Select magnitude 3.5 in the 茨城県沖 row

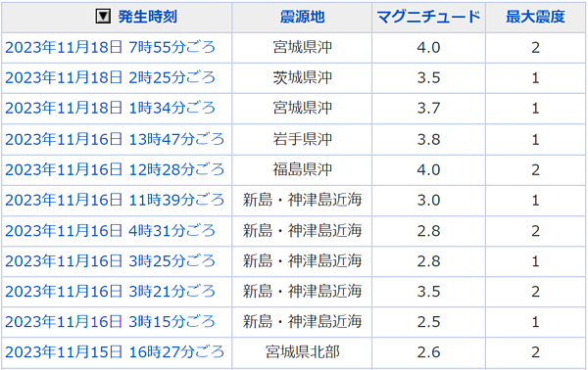tap(428, 78)
